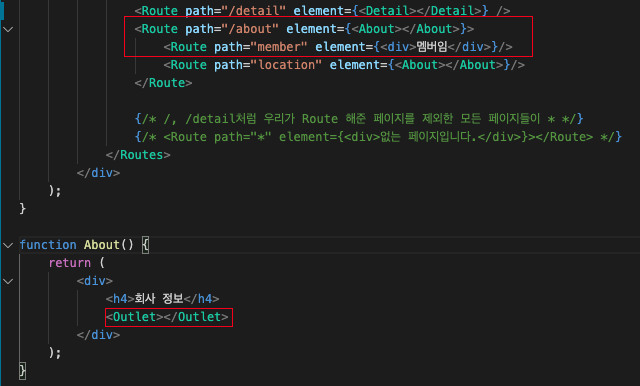Click the highlighted opening brace after About()

point(145,245)
